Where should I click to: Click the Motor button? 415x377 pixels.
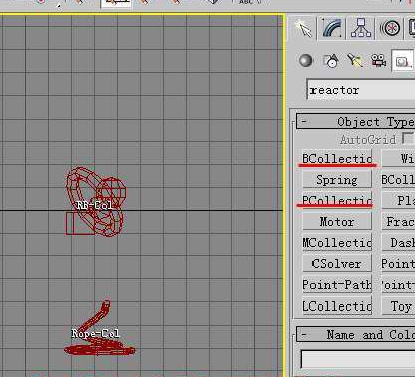tap(337, 222)
